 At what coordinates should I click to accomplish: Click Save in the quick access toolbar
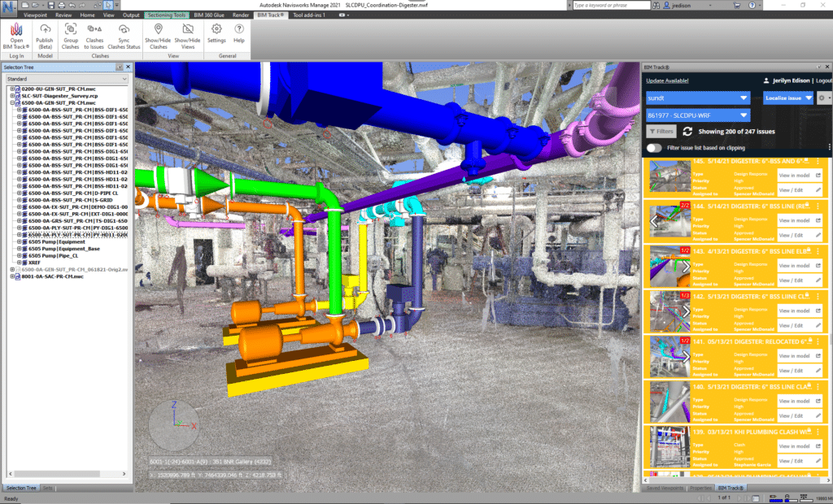51,5
